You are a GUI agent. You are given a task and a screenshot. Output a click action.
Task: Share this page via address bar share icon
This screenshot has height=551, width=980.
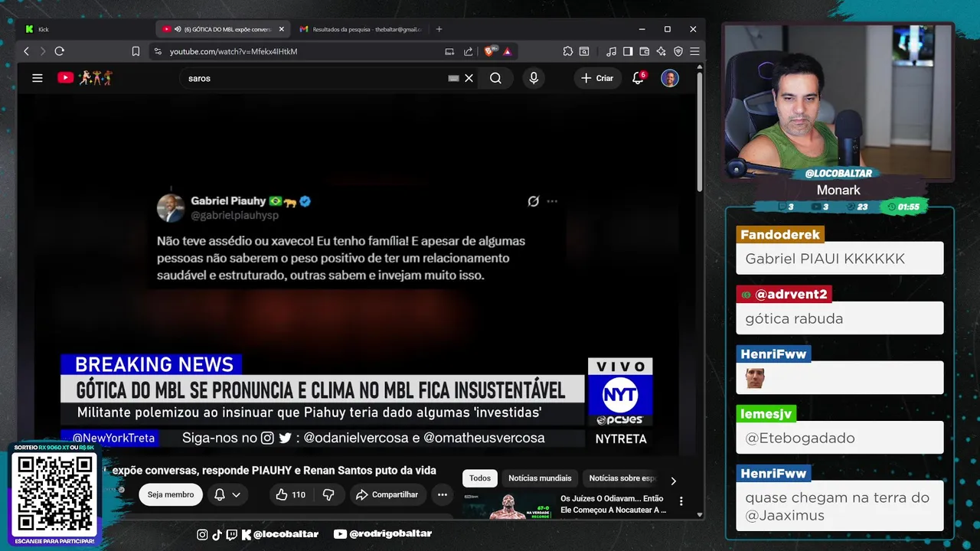tap(469, 51)
